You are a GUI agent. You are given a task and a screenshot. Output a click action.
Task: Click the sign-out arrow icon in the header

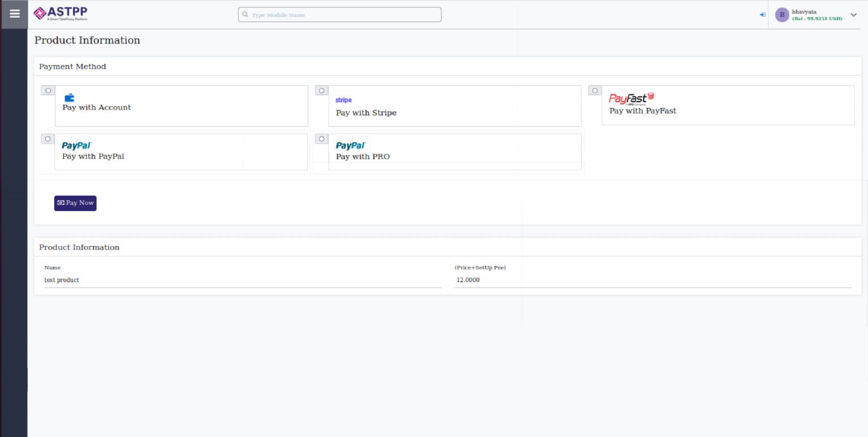click(762, 14)
